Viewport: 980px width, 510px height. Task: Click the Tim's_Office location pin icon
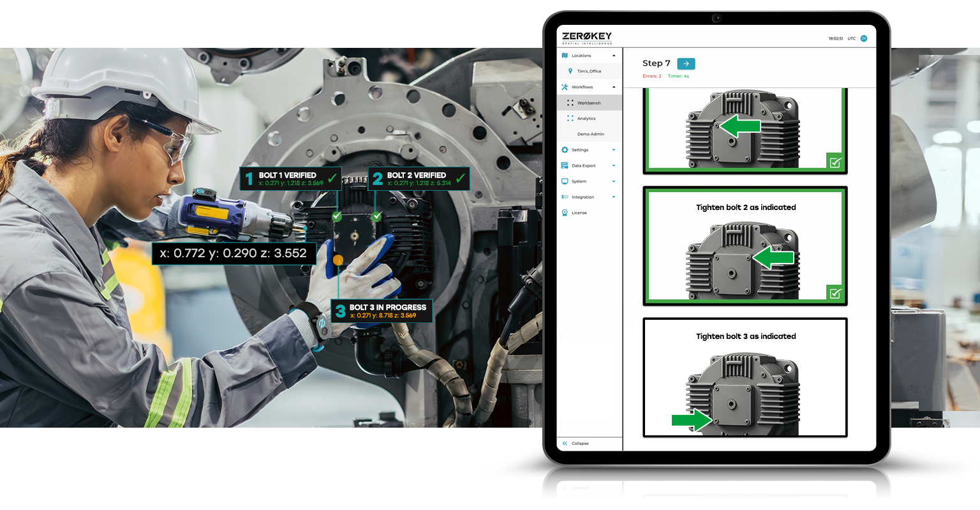570,71
